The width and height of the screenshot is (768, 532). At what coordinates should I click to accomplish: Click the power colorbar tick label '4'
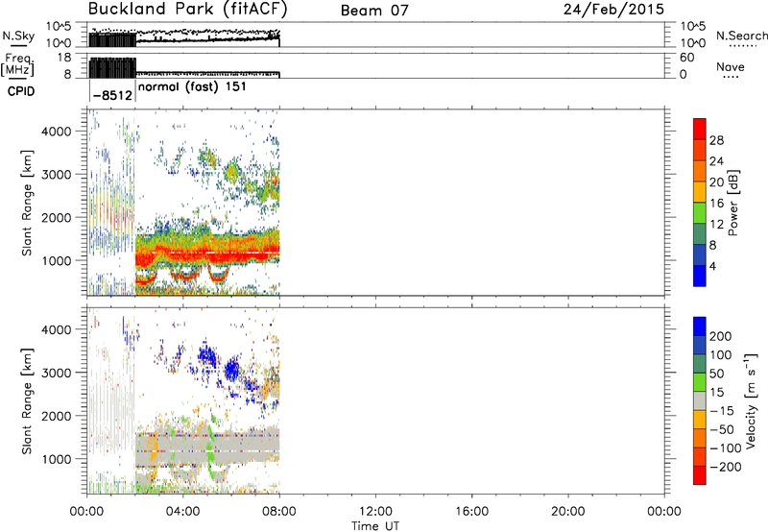(x=713, y=266)
